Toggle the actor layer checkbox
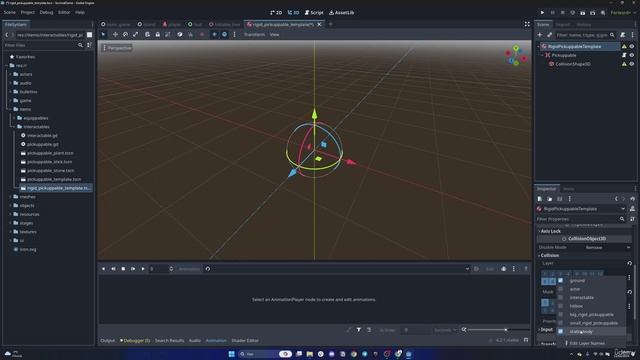The height and width of the screenshot is (360, 640). [x=560, y=289]
